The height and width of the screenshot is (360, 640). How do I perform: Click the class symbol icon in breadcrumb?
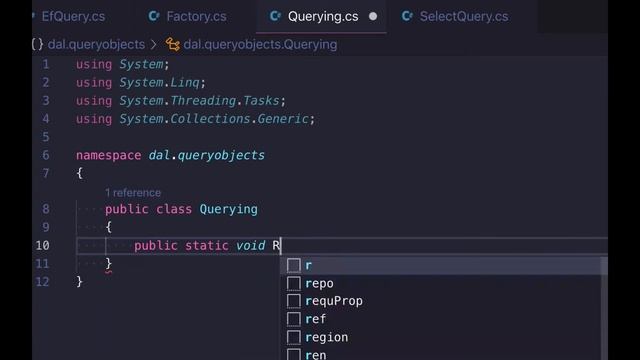click(172, 44)
